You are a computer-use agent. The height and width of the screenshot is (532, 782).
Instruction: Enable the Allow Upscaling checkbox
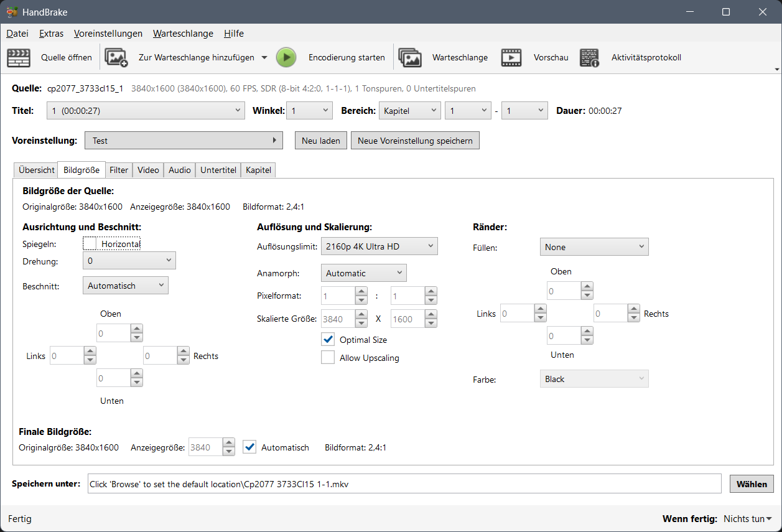[x=328, y=358]
